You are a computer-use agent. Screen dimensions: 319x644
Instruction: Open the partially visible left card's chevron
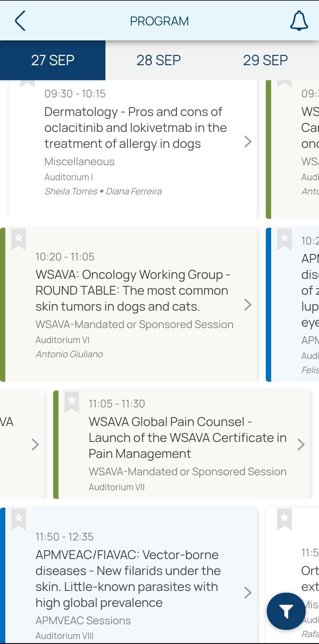[x=35, y=445]
